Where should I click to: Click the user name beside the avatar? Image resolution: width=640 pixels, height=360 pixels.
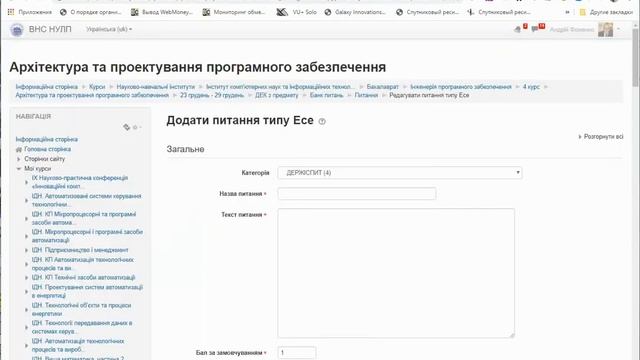[571, 29]
